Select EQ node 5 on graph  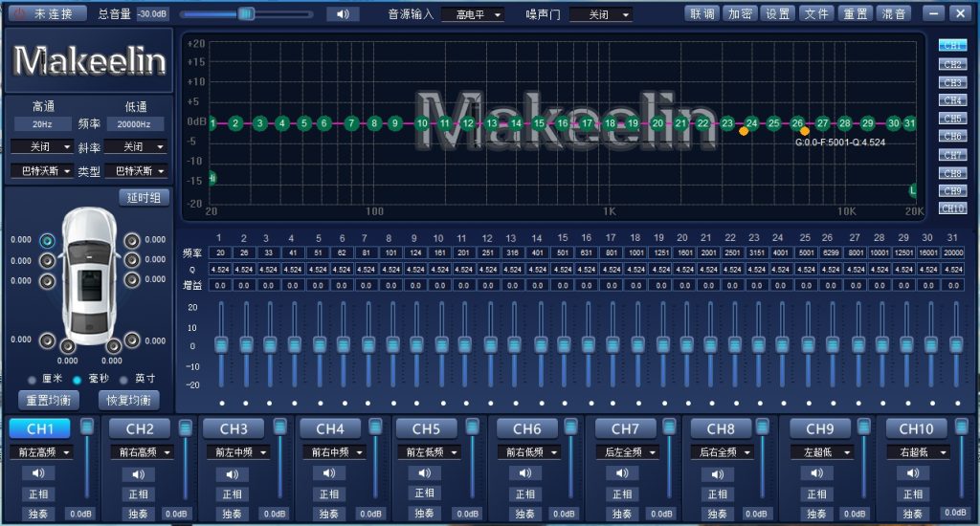click(303, 123)
